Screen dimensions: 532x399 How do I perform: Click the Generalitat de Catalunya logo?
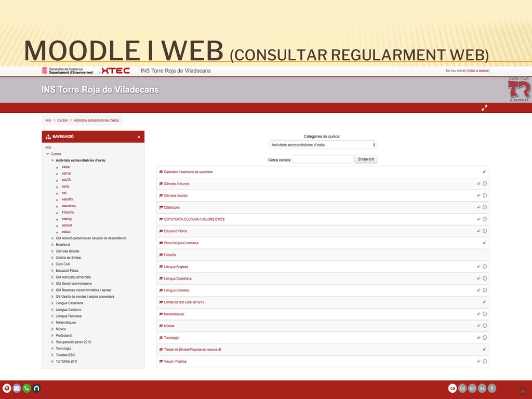pos(68,71)
